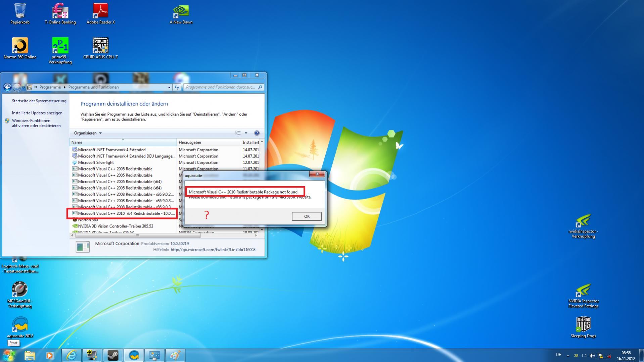The image size is (644, 362).
Task: Click the monitor tool taskbar button with 99 badge
Action: [92, 355]
